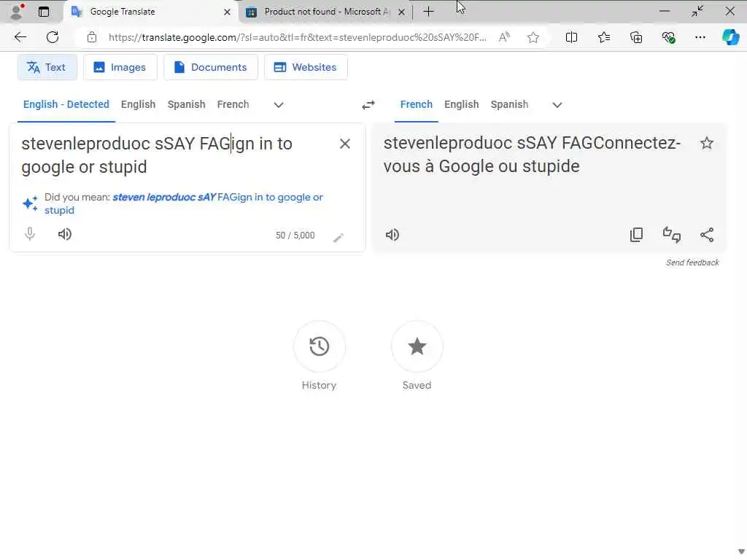Select English - Detected source language
747x560 pixels.
(66, 104)
